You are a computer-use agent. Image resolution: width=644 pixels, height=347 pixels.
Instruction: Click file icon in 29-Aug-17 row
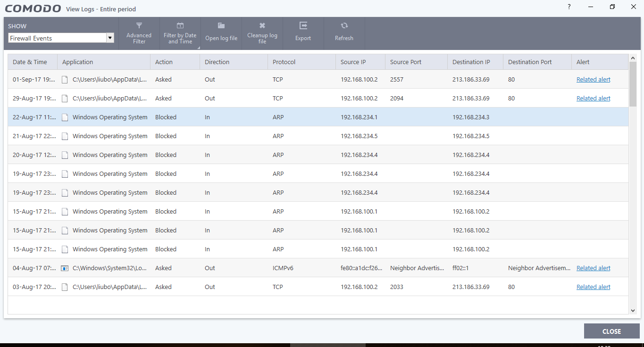click(x=65, y=99)
